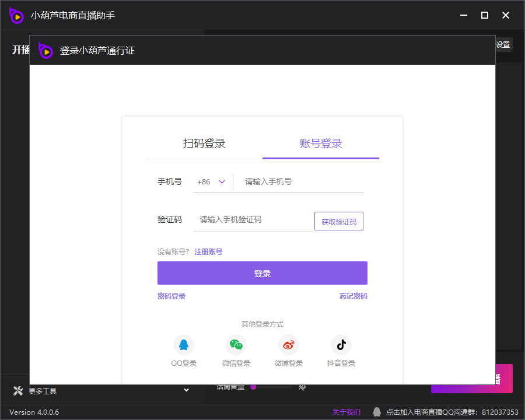This screenshot has width=525, height=420.
Task: Open the +86 country code dropdown
Action: (x=212, y=182)
